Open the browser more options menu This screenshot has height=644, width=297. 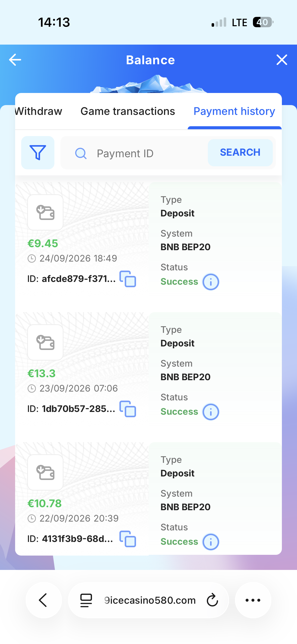[253, 600]
